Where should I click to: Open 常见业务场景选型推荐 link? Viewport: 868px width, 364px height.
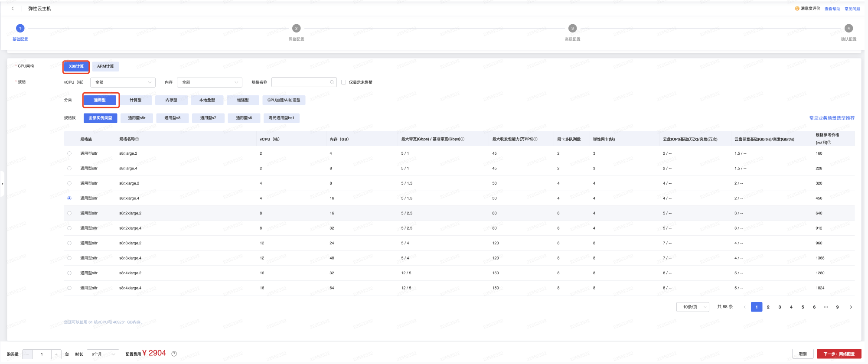(832, 118)
